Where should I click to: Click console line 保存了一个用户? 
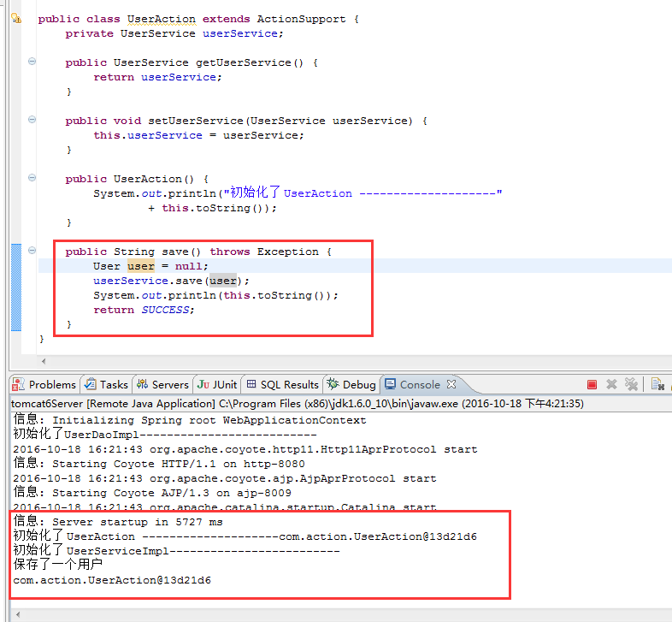click(x=58, y=565)
